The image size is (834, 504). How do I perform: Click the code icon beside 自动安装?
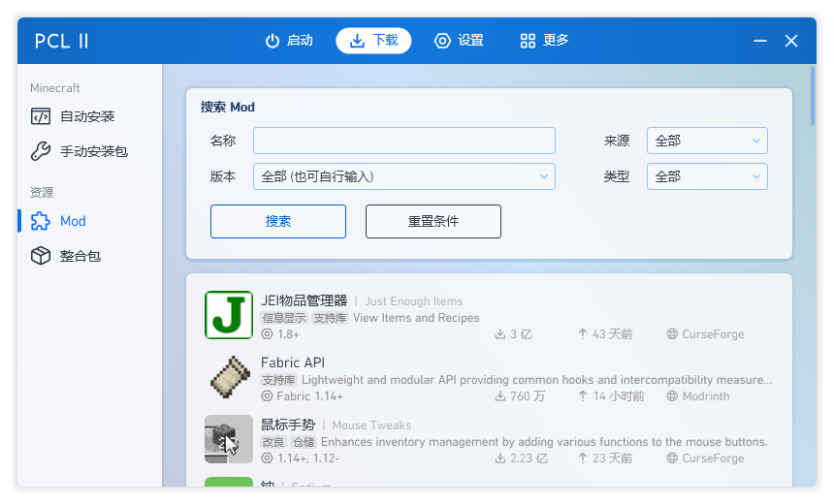tap(40, 116)
